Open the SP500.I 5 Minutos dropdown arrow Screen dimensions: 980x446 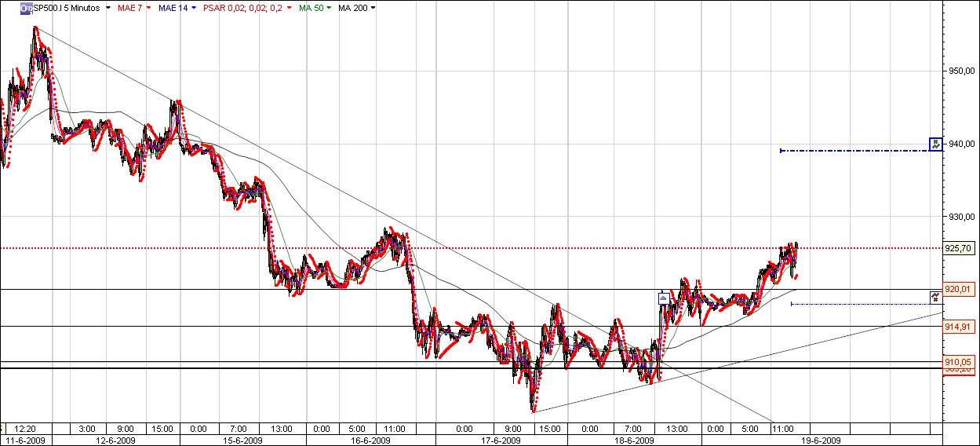tap(107, 8)
